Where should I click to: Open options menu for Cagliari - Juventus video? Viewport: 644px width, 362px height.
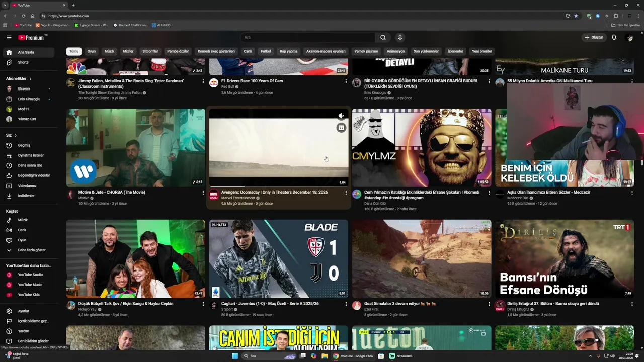pyautogui.click(x=346, y=304)
